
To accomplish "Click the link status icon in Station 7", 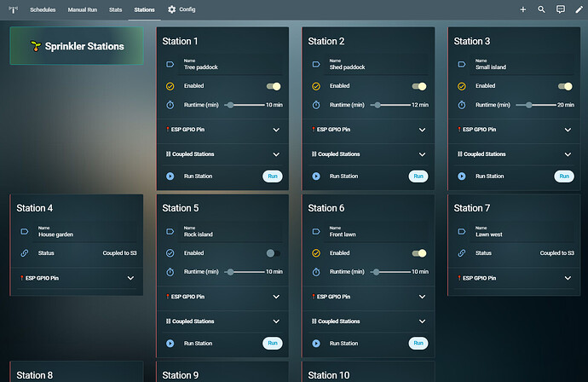I will tap(462, 253).
